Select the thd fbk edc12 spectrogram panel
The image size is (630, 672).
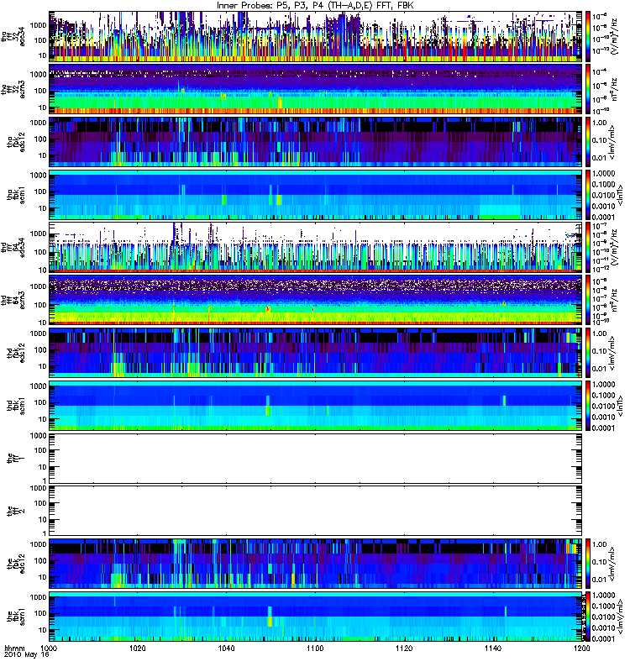pos(318,354)
